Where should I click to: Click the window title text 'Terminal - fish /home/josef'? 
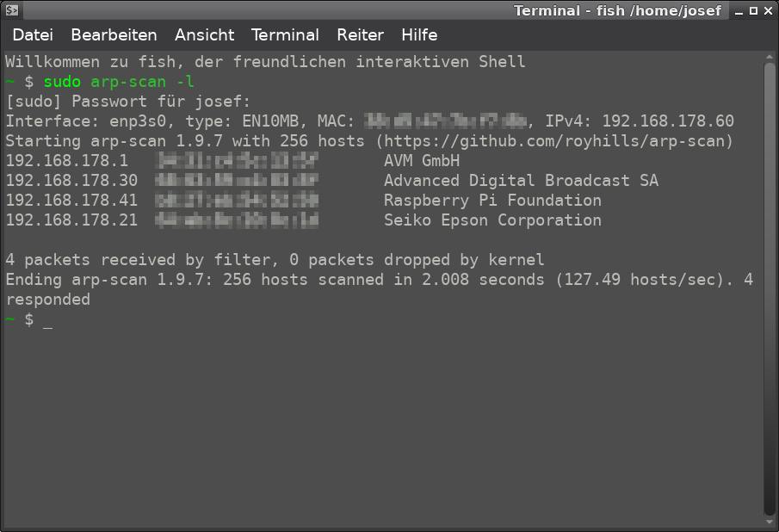617,11
